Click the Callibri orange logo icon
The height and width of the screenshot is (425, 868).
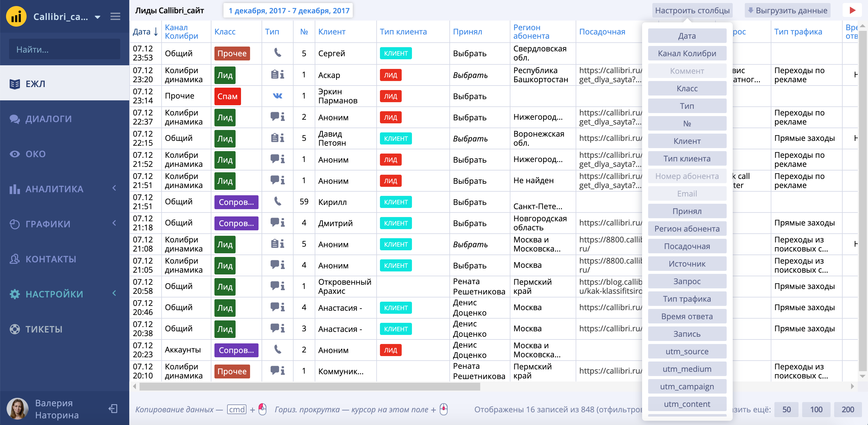[x=16, y=17]
